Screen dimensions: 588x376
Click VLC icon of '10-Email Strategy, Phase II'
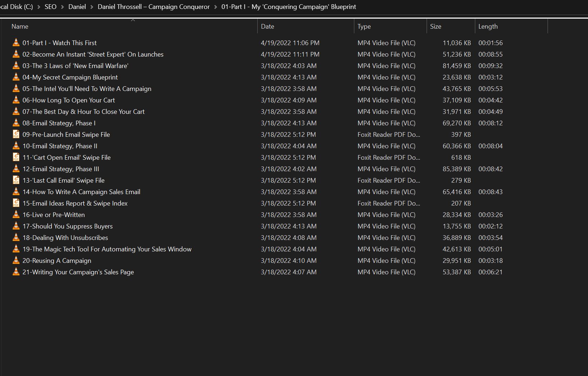click(x=16, y=146)
